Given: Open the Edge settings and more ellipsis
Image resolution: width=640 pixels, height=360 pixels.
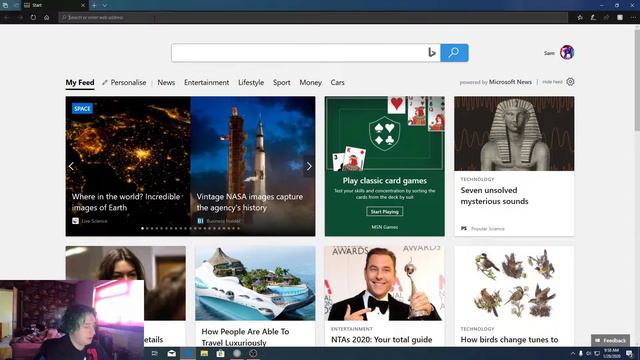Looking at the screenshot, I should coord(633,18).
